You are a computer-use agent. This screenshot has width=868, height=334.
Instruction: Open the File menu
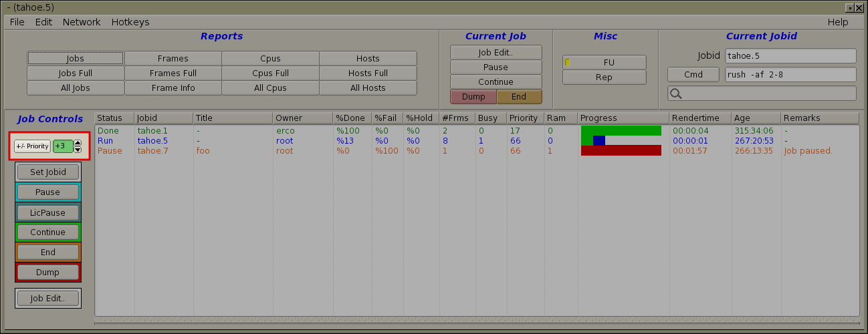coord(17,22)
